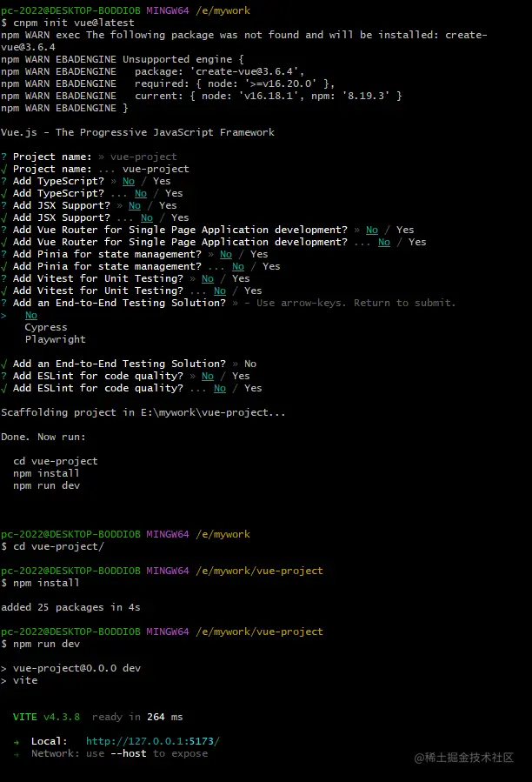The image size is (532, 782).
Task: Click the 'ready in 264 ms' text
Action: [137, 717]
